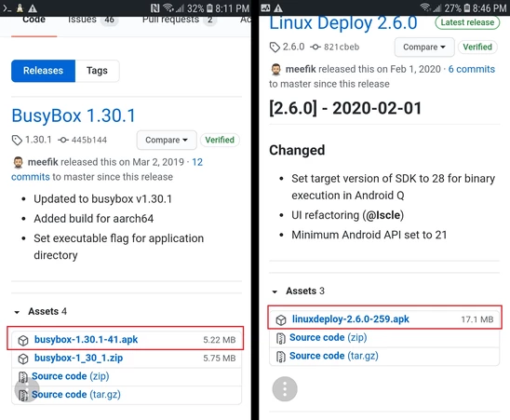Click the package icon beside busybox-1_30_1.zip
510x420 pixels.
click(x=23, y=359)
